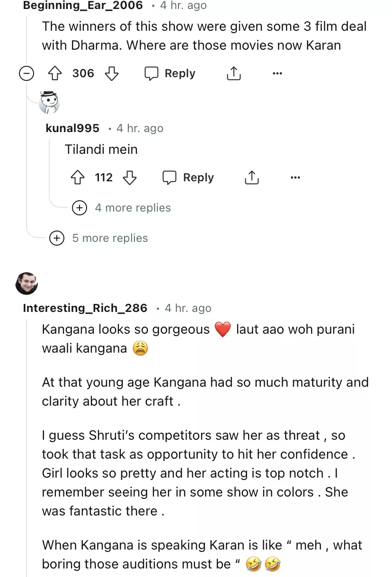Open Interesting_Rich_286 user profile

pyautogui.click(x=85, y=308)
